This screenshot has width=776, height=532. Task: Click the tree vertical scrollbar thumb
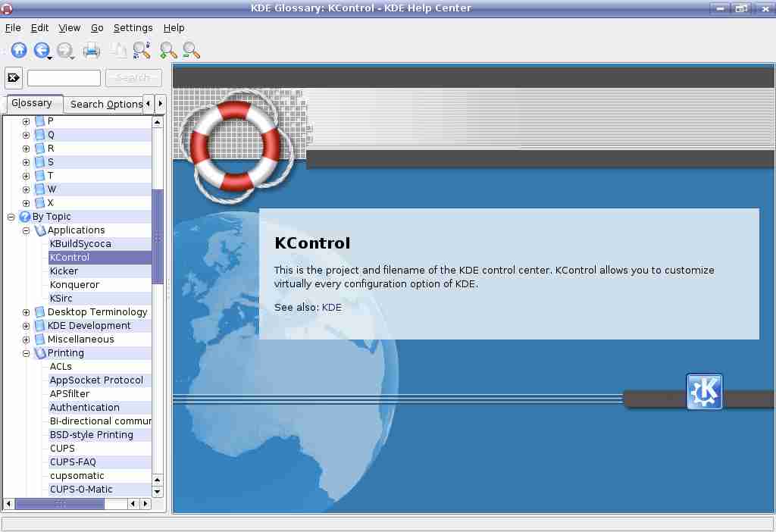[x=158, y=236]
